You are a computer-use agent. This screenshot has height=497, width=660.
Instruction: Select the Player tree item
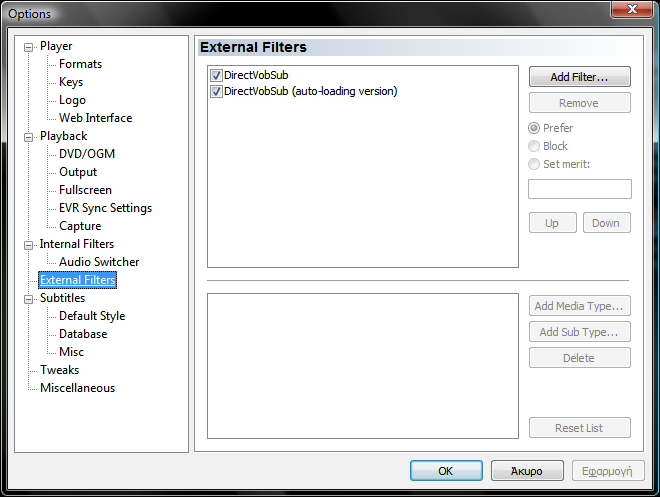click(56, 46)
